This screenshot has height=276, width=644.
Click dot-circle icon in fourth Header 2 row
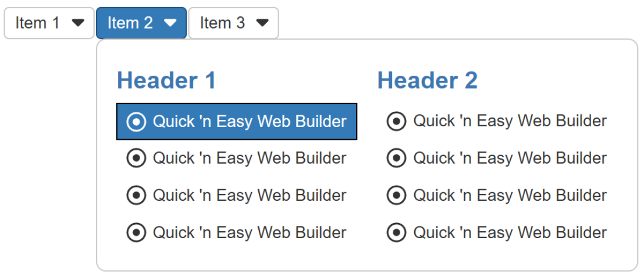coord(396,233)
